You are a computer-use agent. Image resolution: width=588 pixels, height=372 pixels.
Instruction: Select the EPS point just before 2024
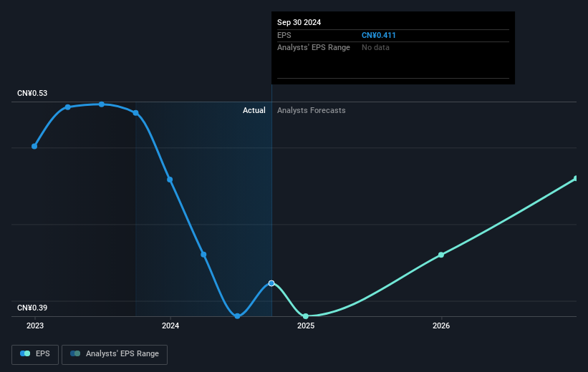click(x=136, y=113)
